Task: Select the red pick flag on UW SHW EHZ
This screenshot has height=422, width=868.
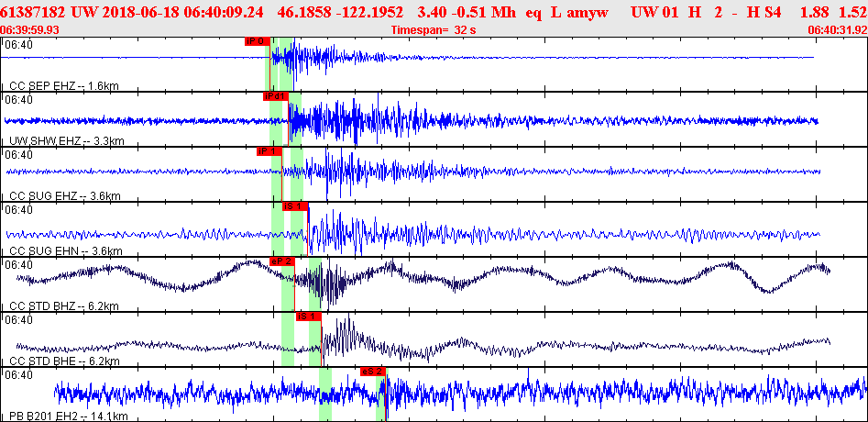Action: [275, 96]
